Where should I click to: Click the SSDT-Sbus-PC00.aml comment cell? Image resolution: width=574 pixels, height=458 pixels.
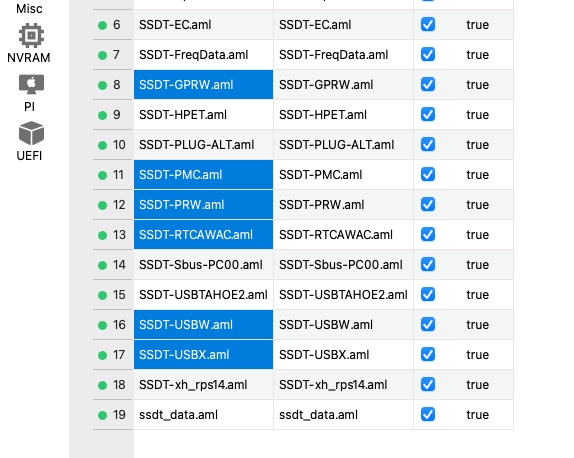343,265
